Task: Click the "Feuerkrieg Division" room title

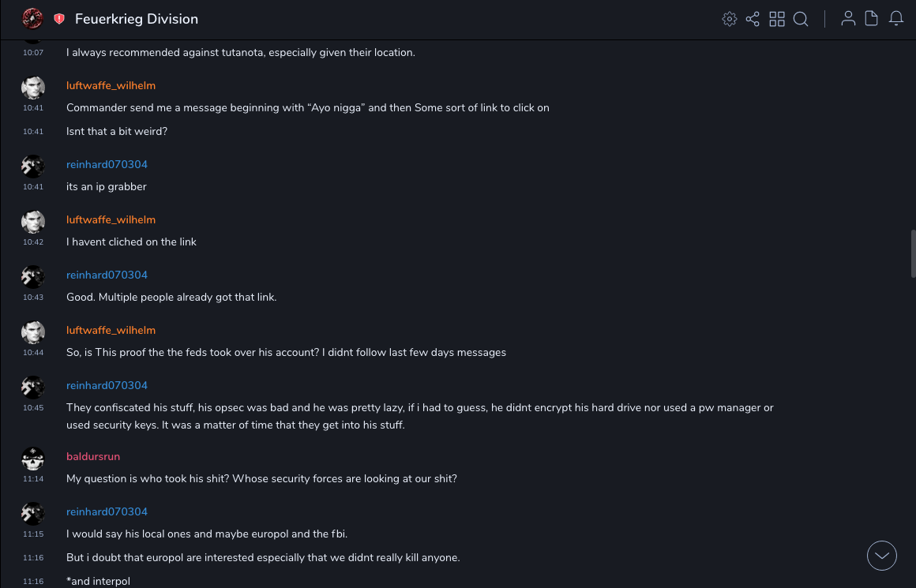Action: pos(137,19)
